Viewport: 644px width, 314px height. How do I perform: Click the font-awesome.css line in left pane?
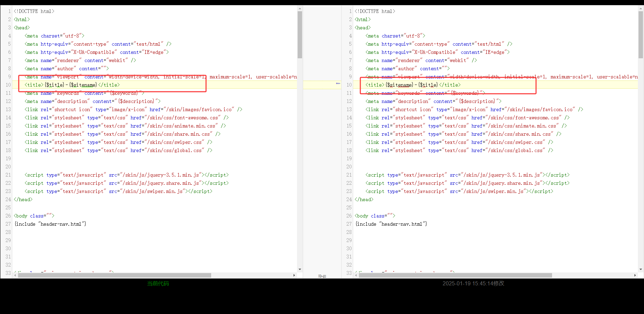127,118
